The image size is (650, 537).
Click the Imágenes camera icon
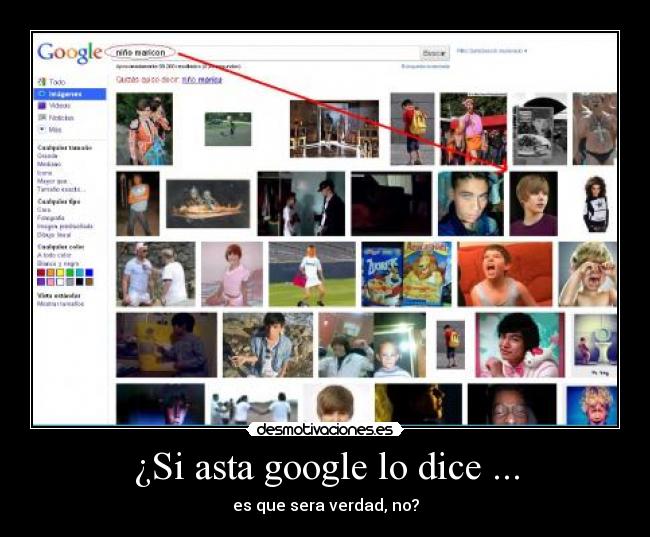point(41,94)
